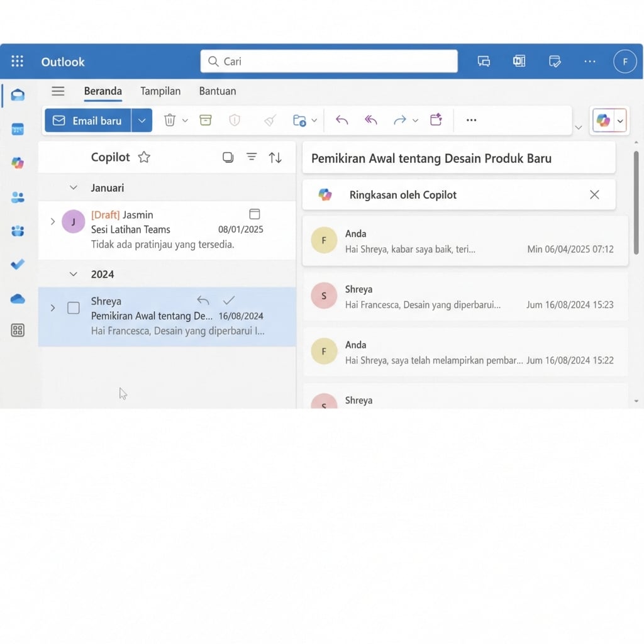Expand the Jasmin draft conversation
This screenshot has width=644, height=644.
pyautogui.click(x=52, y=221)
